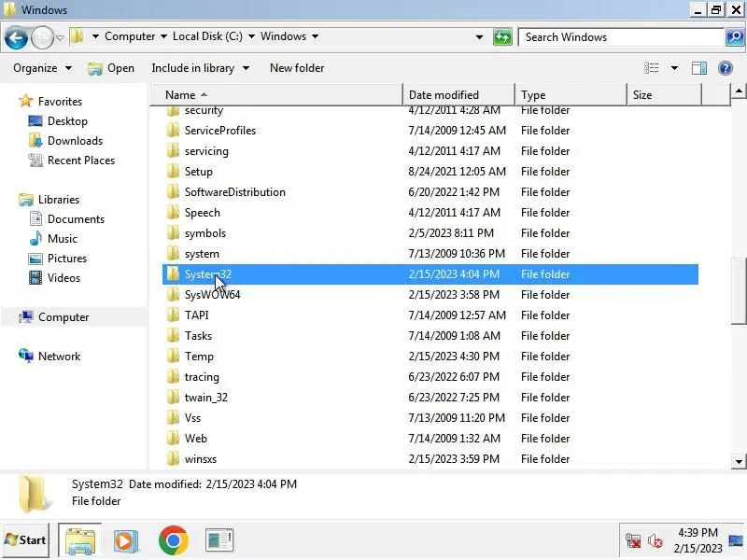Viewport: 747px width, 560px height.
Task: Click the Forward navigation arrow
Action: click(x=42, y=37)
